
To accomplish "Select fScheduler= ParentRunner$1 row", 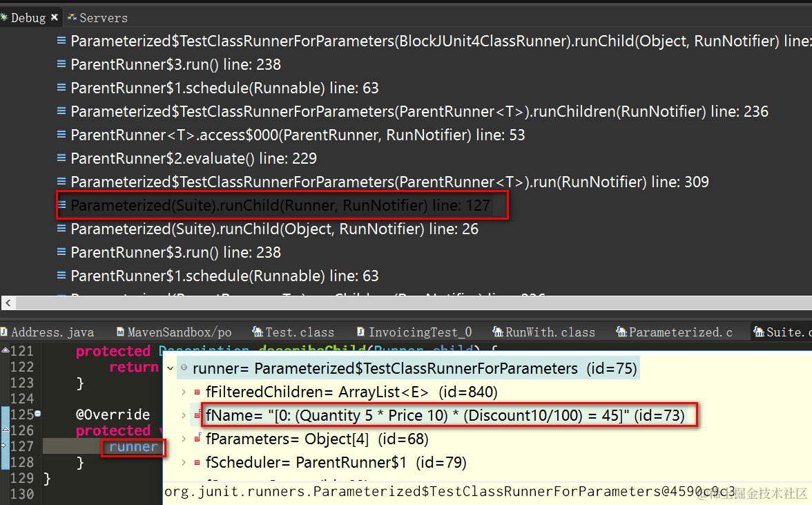I will pos(336,463).
